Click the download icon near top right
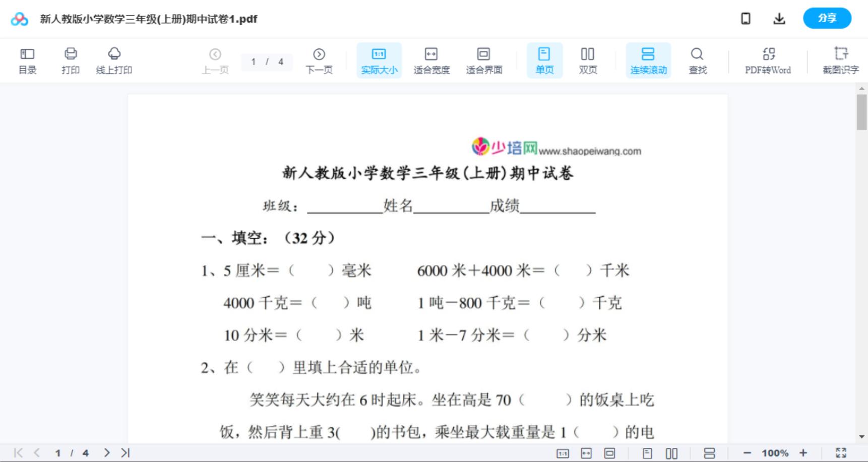Viewport: 868px width, 462px height. point(779,18)
